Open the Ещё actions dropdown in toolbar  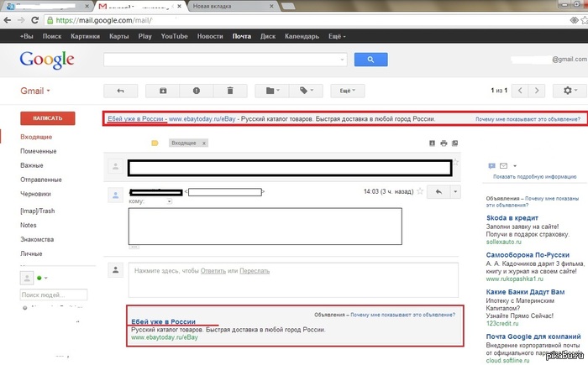point(348,91)
